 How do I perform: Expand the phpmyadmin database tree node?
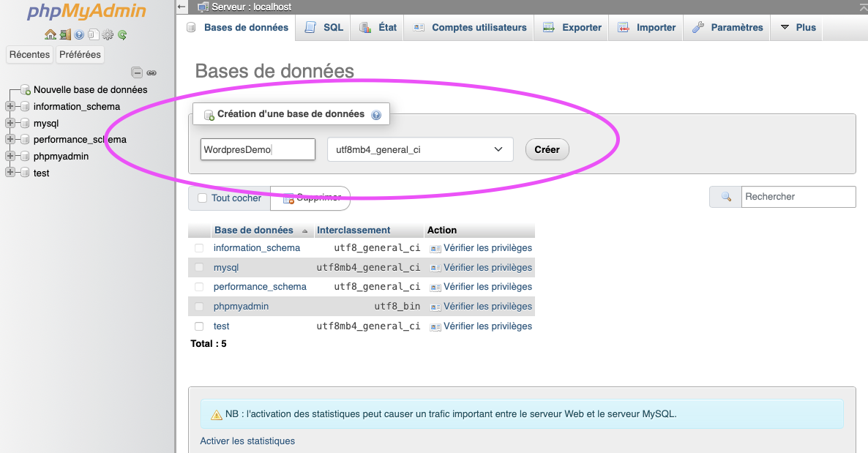pos(10,156)
